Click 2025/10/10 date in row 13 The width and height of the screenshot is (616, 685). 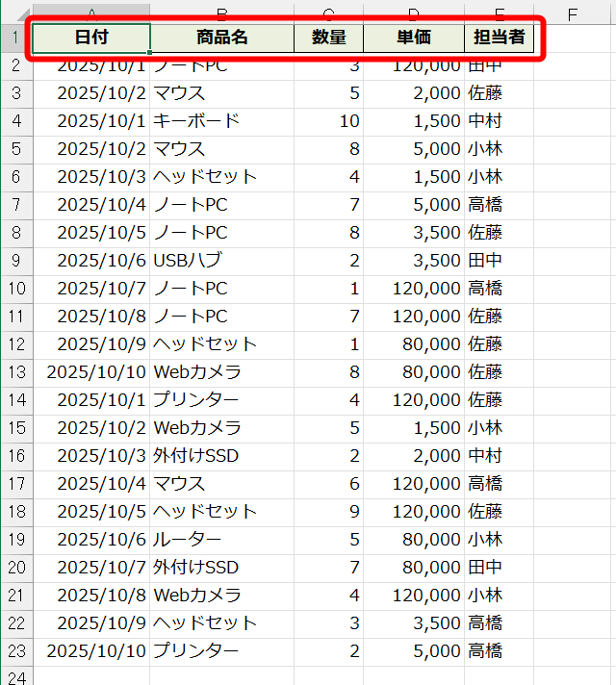pyautogui.click(x=91, y=372)
